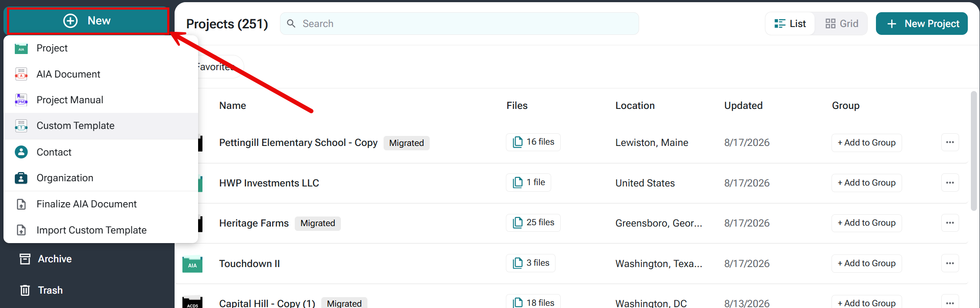Click the 3 files badge
The width and height of the screenshot is (980, 308).
point(531,263)
